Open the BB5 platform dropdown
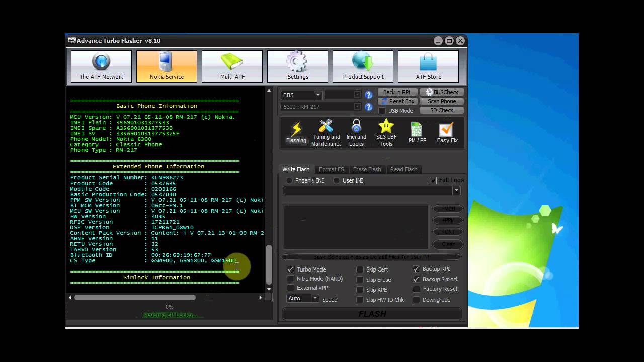The image size is (644, 362). (318, 95)
